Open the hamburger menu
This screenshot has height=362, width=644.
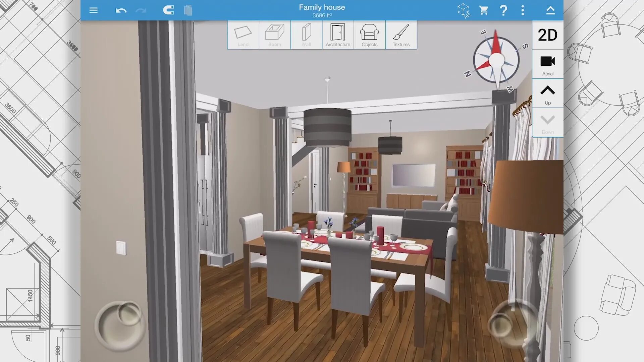pyautogui.click(x=93, y=10)
